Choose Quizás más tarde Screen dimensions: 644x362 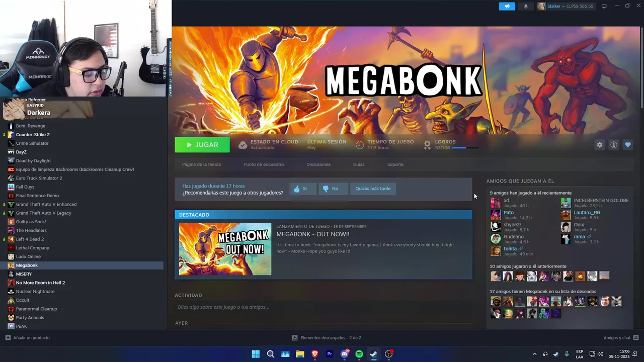pos(373,189)
